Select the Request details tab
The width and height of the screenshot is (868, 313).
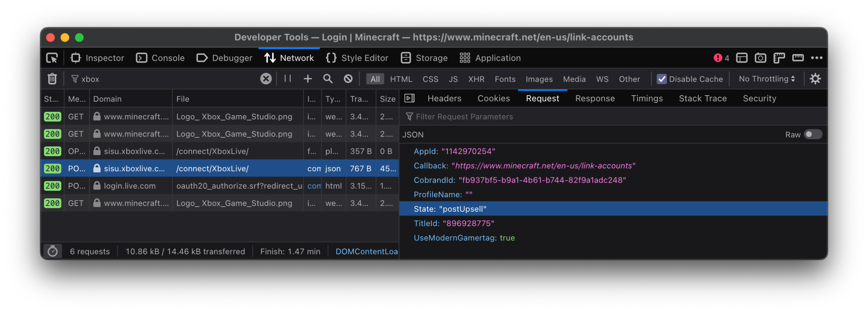click(x=543, y=98)
